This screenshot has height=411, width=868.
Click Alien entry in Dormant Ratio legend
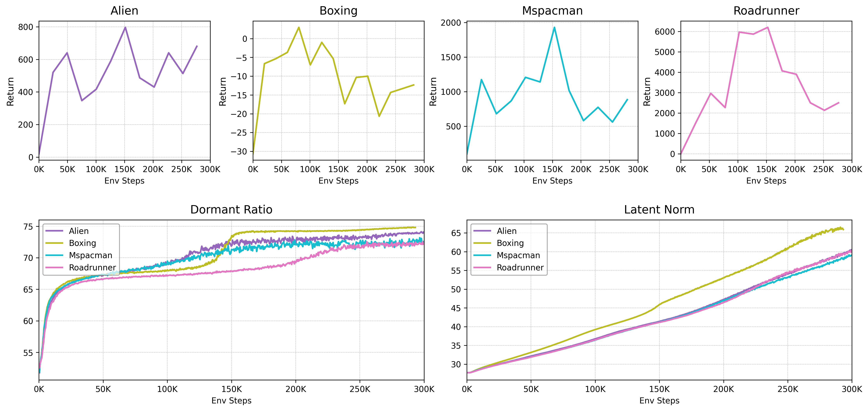pyautogui.click(x=78, y=231)
